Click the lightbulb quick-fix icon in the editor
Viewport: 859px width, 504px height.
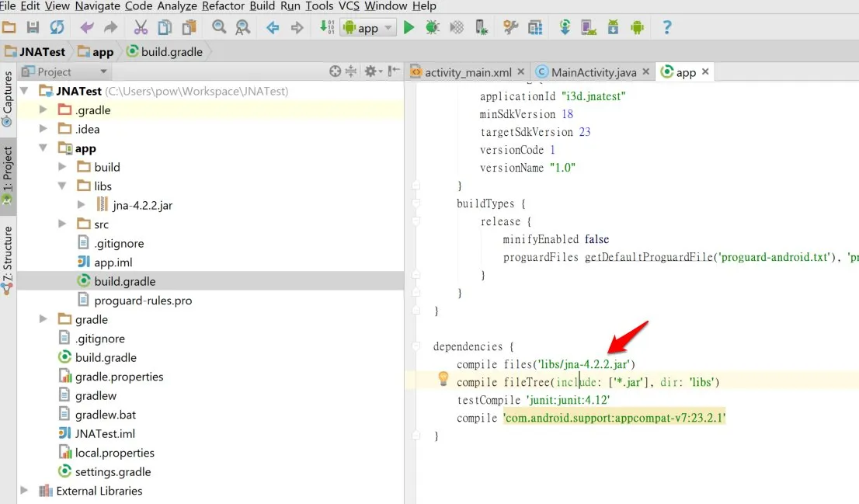point(443,378)
